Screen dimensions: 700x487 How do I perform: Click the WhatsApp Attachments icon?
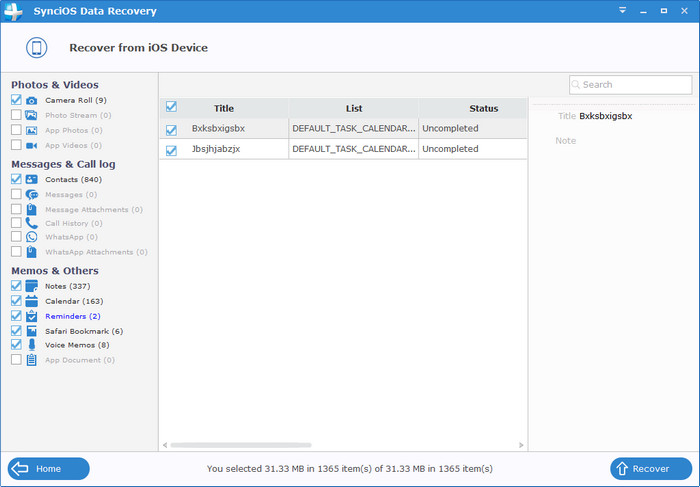click(31, 252)
